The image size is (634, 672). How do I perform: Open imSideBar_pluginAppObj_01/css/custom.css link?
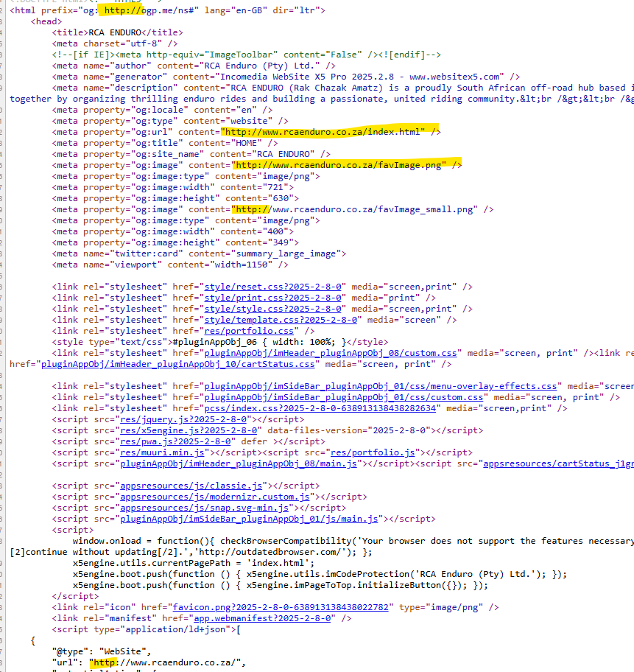pyautogui.click(x=344, y=398)
